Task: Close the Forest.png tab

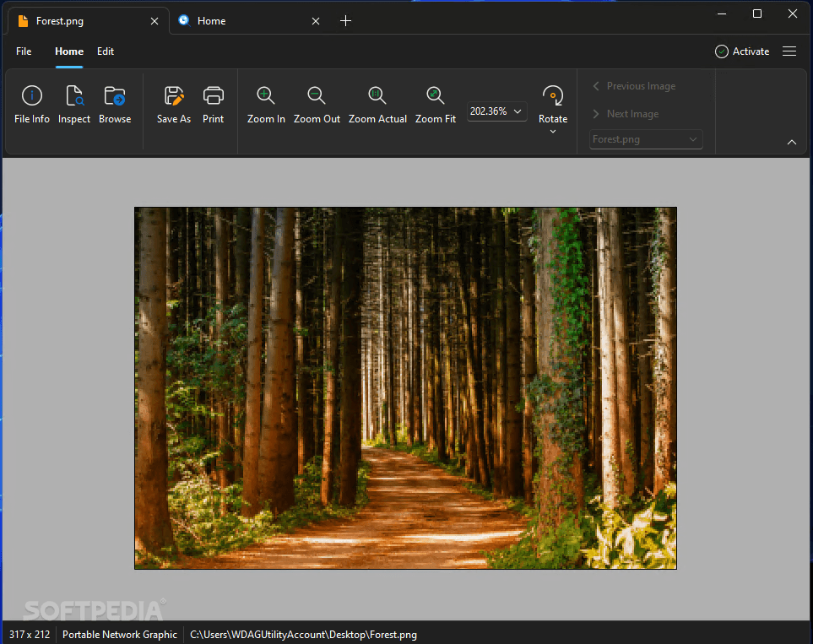Action: (154, 21)
